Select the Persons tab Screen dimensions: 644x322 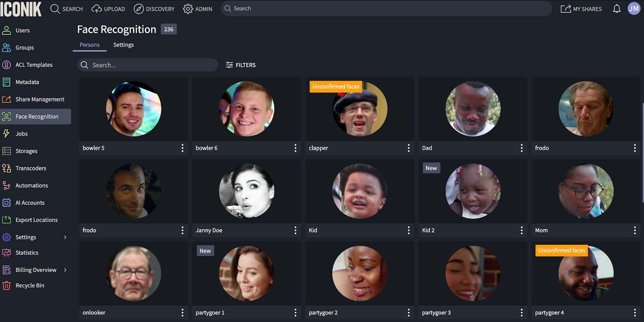click(x=89, y=45)
